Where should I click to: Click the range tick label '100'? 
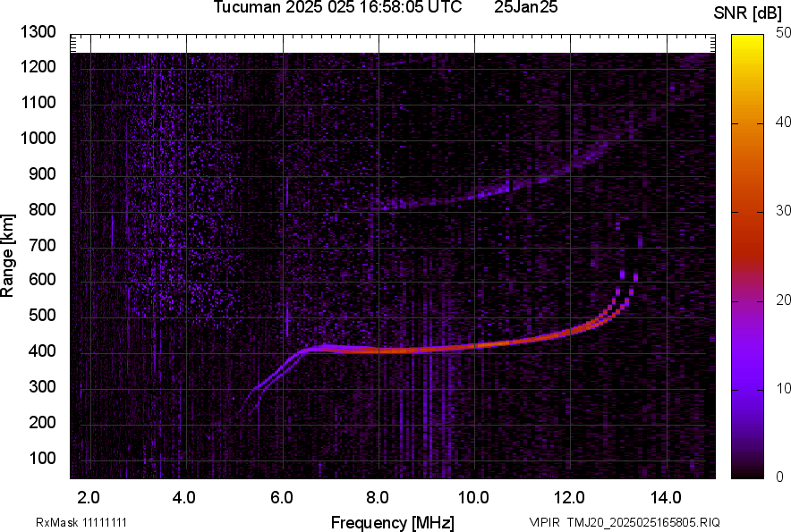point(42,458)
